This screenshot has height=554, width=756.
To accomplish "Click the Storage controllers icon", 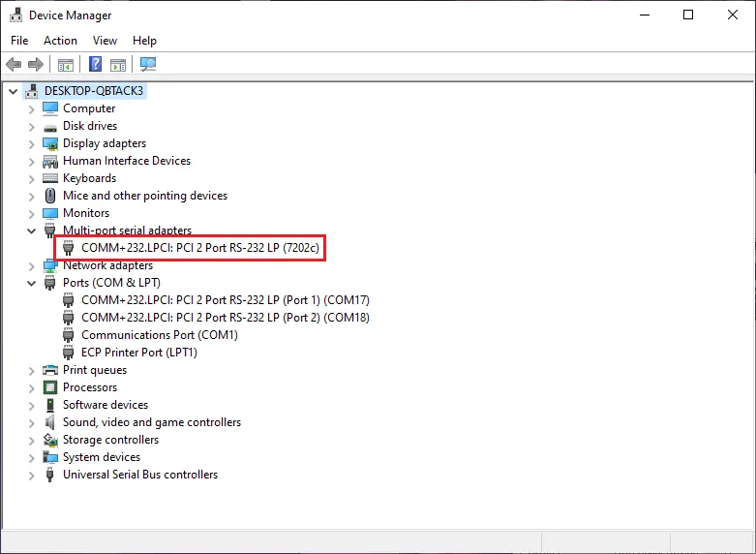I will 50,440.
